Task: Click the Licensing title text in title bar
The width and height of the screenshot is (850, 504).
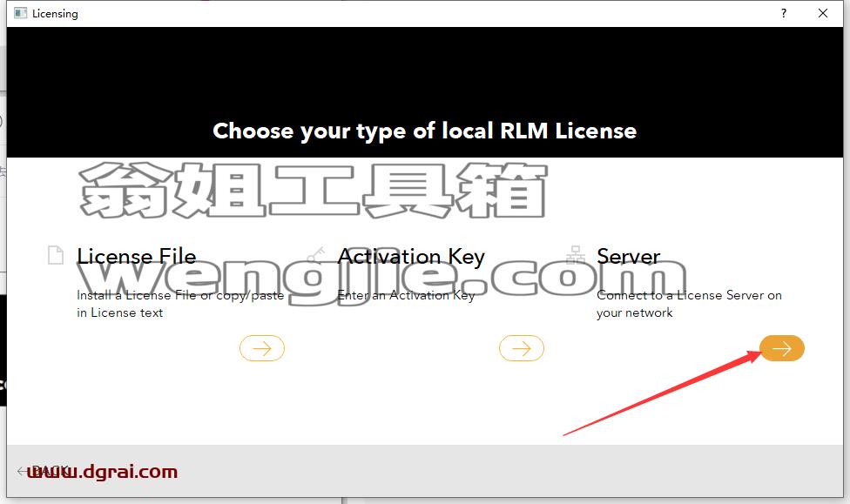Action: [x=55, y=14]
